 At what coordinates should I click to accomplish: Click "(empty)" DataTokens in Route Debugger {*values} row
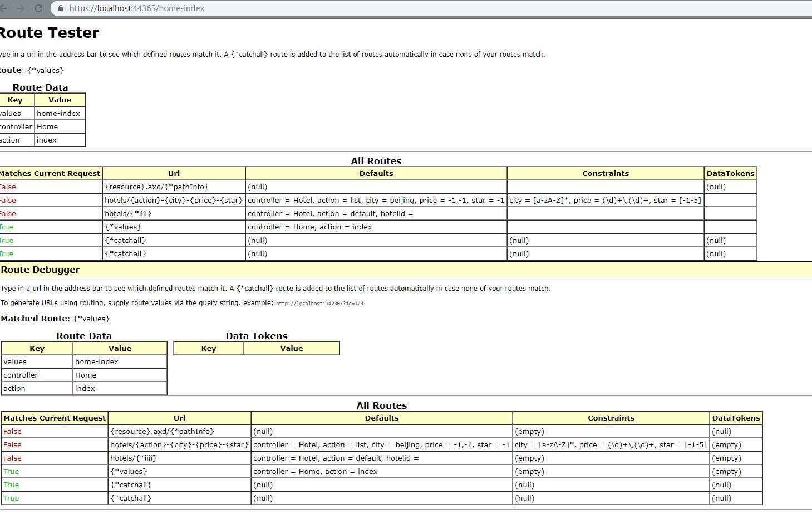tap(727, 471)
